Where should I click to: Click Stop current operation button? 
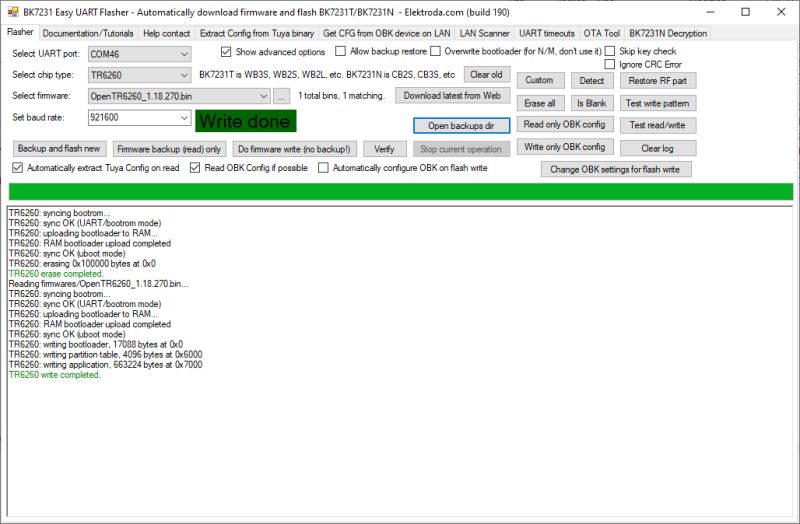461,149
